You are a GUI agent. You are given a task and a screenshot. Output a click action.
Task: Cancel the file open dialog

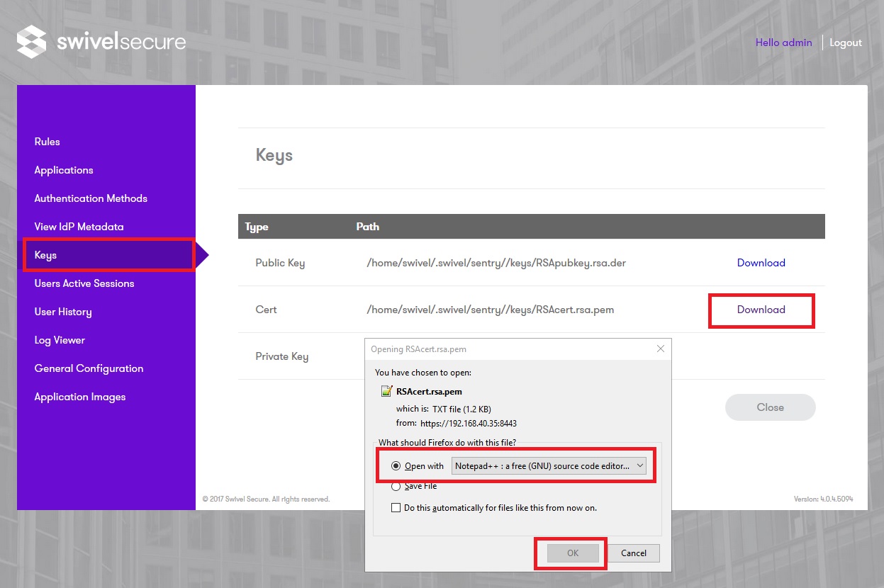[633, 553]
